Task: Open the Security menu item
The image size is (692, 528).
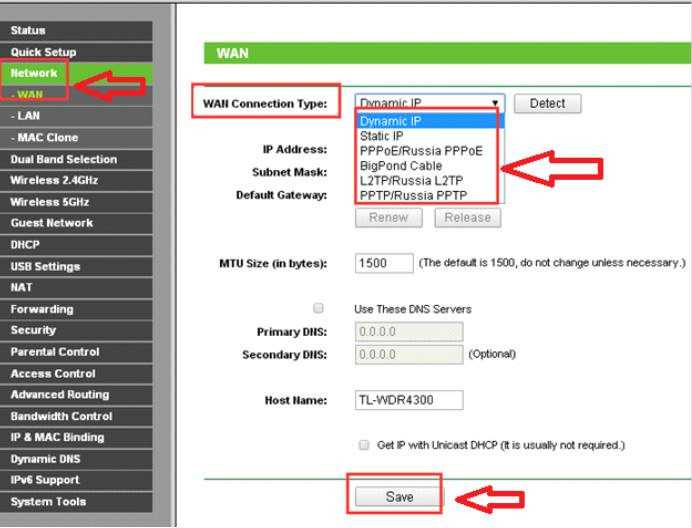Action: (x=76, y=330)
